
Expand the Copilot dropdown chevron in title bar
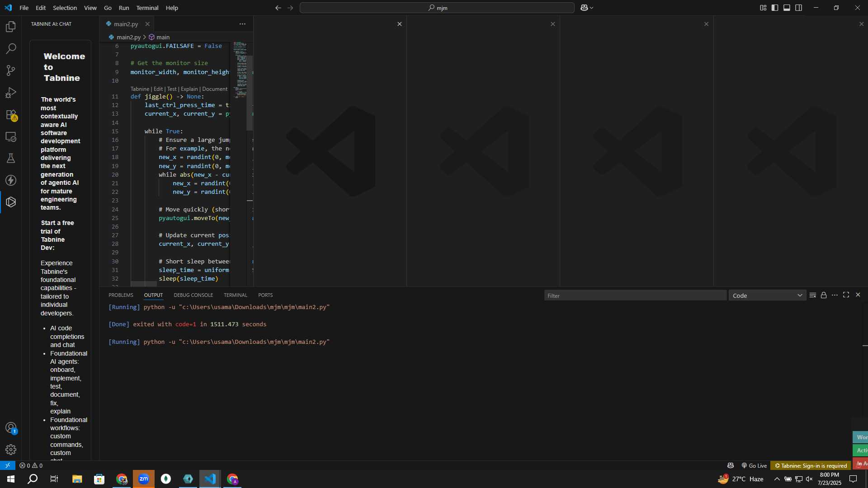(x=591, y=8)
